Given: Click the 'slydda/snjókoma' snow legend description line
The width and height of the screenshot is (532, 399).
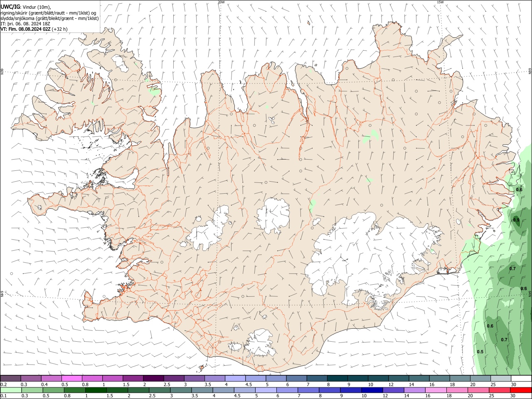Looking at the screenshot, I should [49, 18].
